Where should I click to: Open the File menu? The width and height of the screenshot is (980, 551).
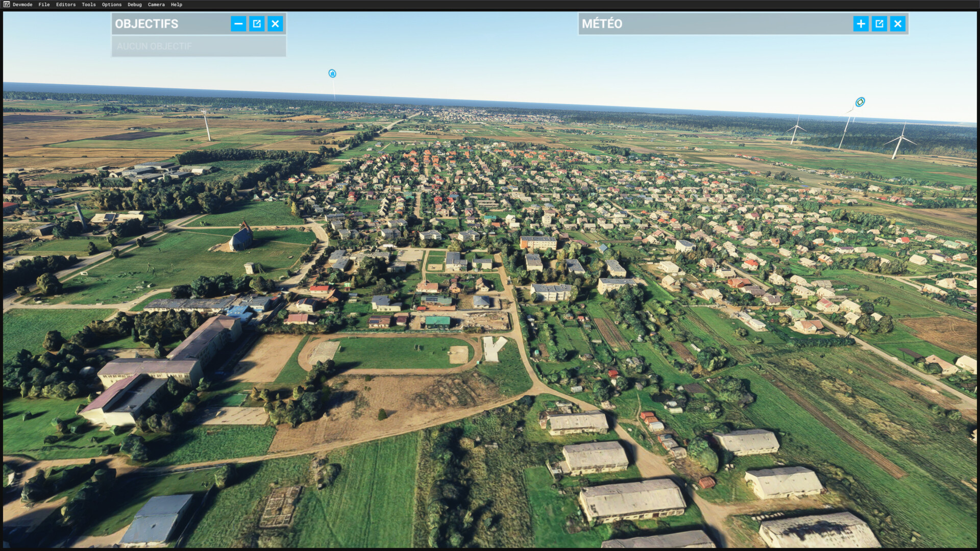(44, 5)
